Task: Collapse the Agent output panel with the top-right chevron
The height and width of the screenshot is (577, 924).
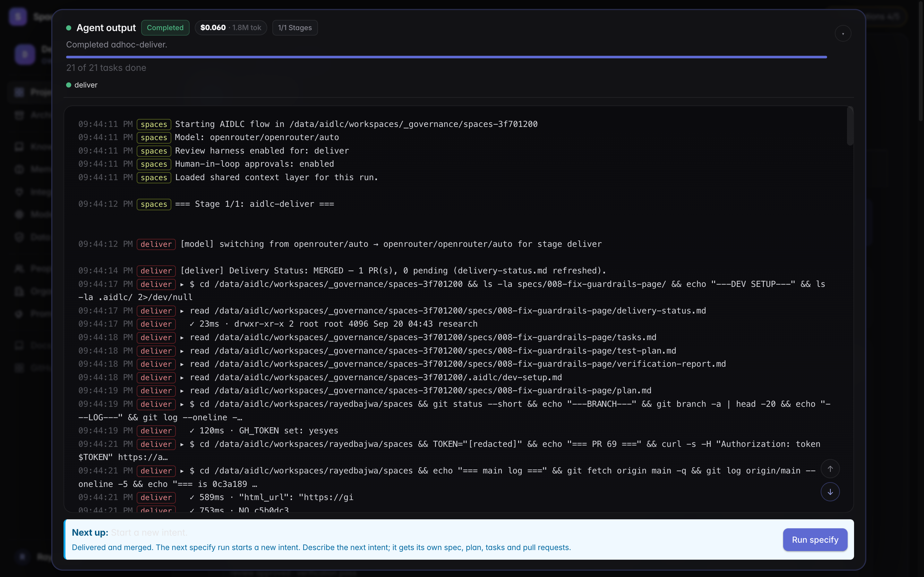Action: pyautogui.click(x=843, y=34)
